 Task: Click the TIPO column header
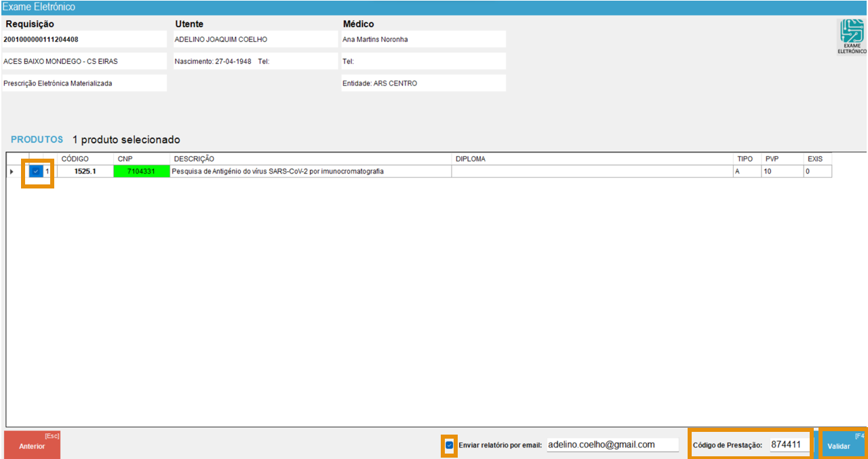coord(747,159)
